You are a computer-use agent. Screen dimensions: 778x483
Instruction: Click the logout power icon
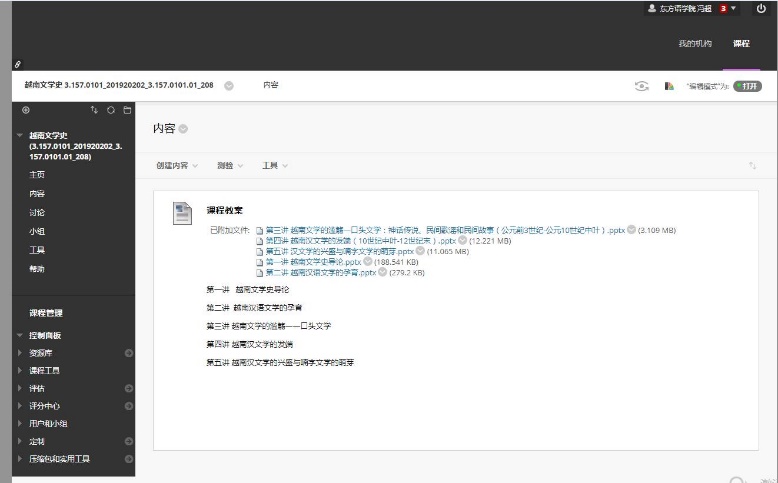pyautogui.click(x=761, y=8)
